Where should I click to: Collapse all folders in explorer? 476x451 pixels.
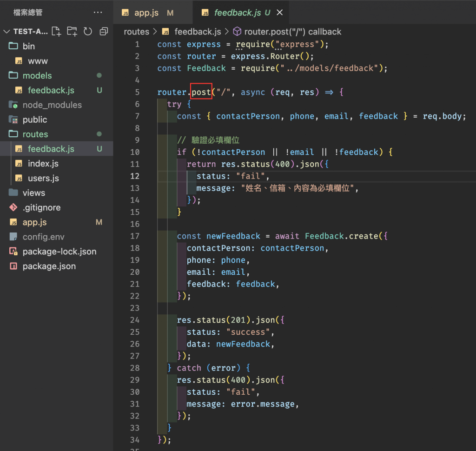pos(104,32)
